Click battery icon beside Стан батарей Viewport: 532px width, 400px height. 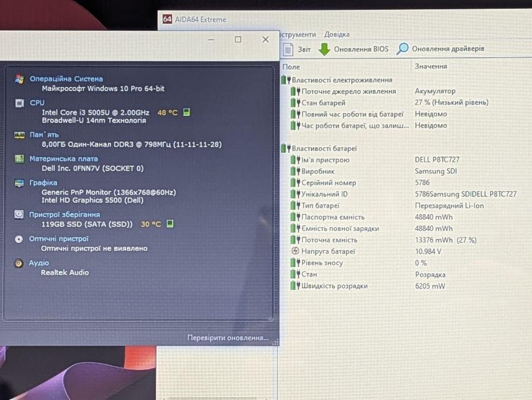295,102
